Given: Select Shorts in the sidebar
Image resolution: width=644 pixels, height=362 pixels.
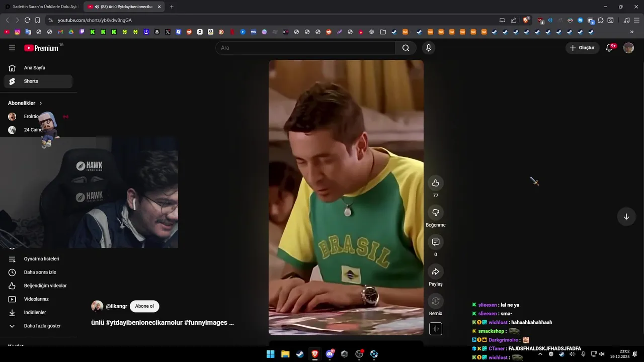Looking at the screenshot, I should (x=38, y=81).
